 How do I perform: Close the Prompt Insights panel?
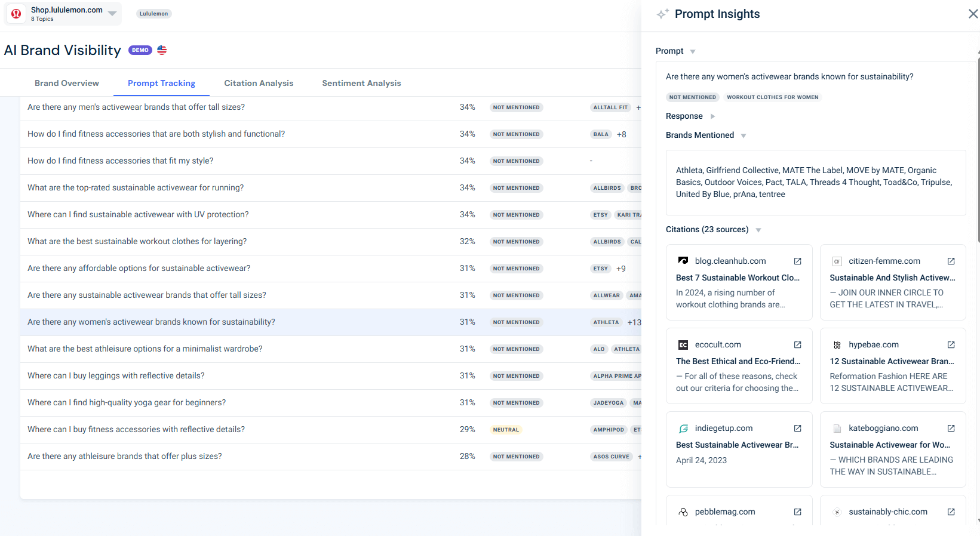(x=973, y=14)
